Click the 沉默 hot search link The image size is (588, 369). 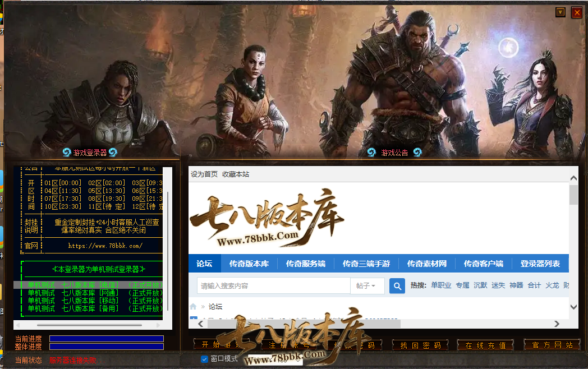(480, 285)
